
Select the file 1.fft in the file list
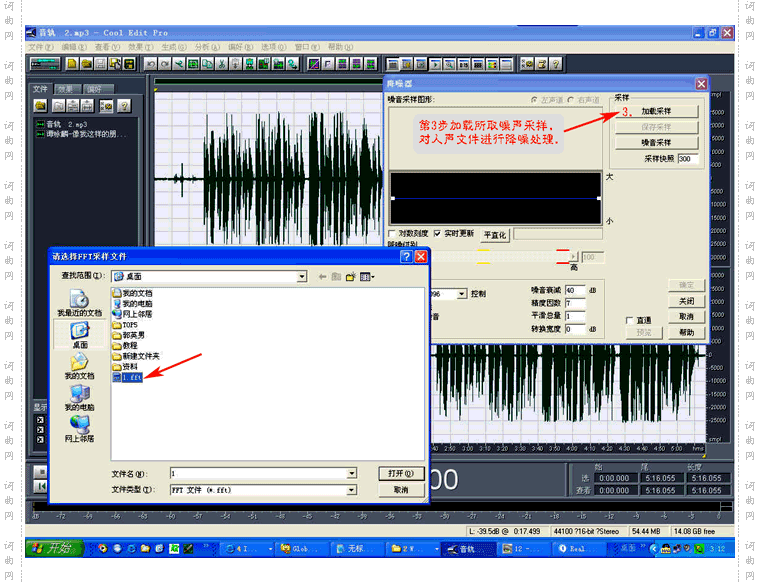127,377
